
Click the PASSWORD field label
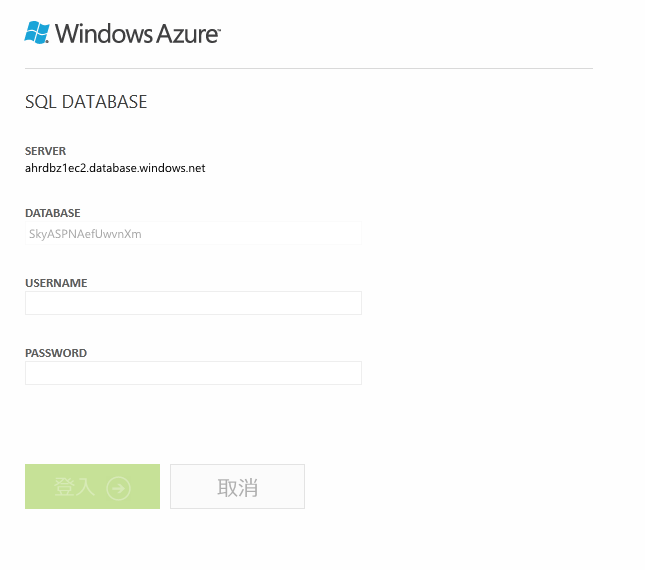56,353
